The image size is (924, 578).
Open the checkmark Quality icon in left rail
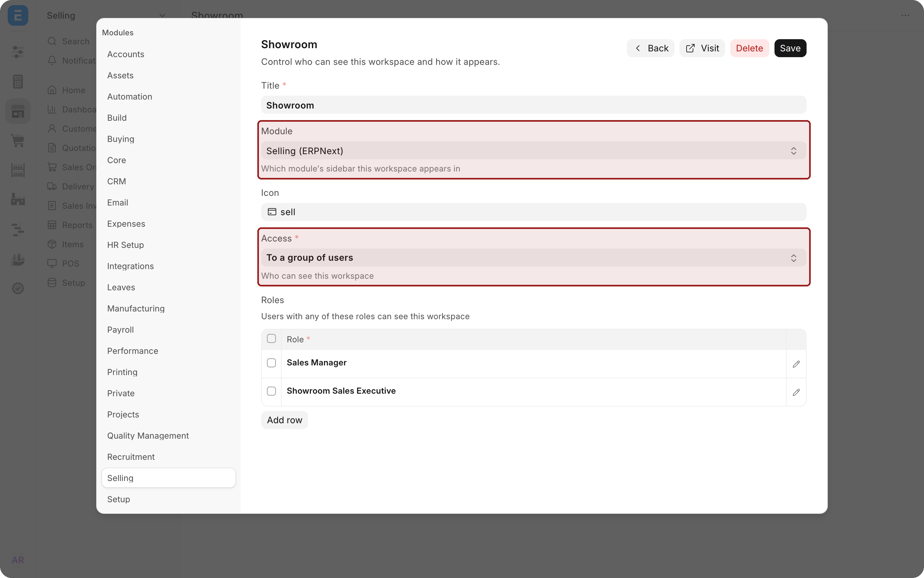click(18, 288)
